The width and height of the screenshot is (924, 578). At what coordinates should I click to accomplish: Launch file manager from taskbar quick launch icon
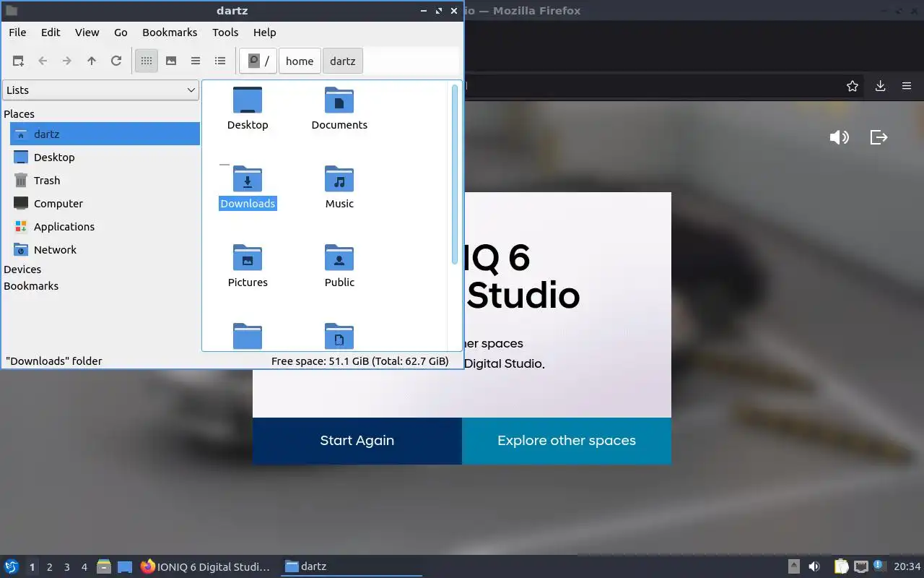click(104, 567)
